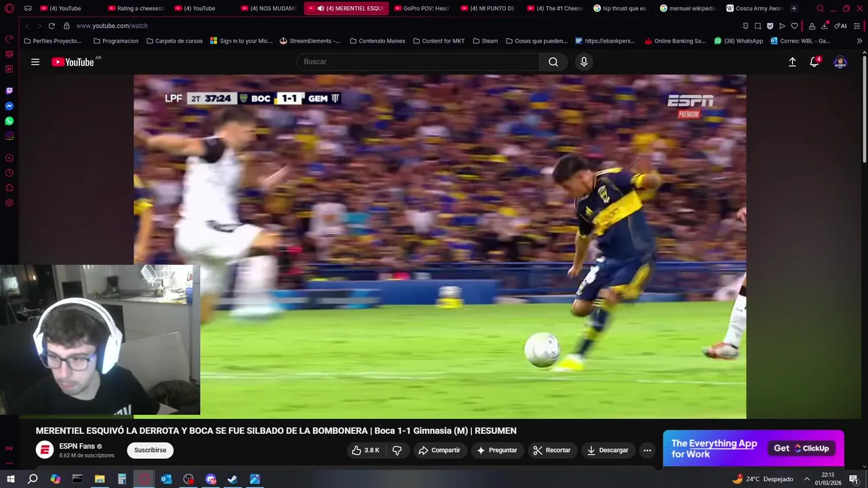Open History clock icon in sidebar
Screen dimensions: 868x488
(x=9, y=173)
